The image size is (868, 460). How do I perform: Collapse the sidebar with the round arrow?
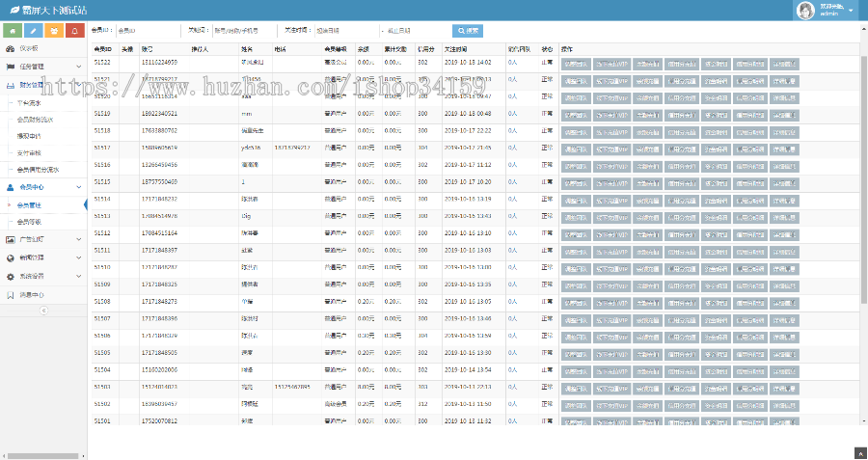pyautogui.click(x=43, y=311)
